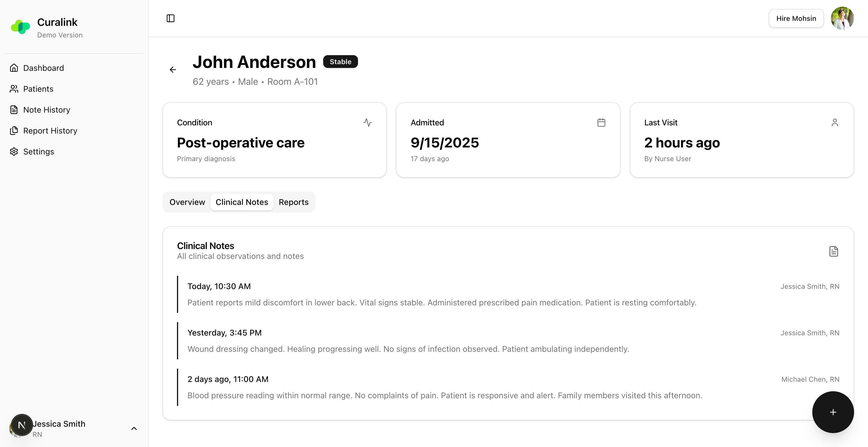Switch to the Reports tab
868x447 pixels.
(x=293, y=202)
